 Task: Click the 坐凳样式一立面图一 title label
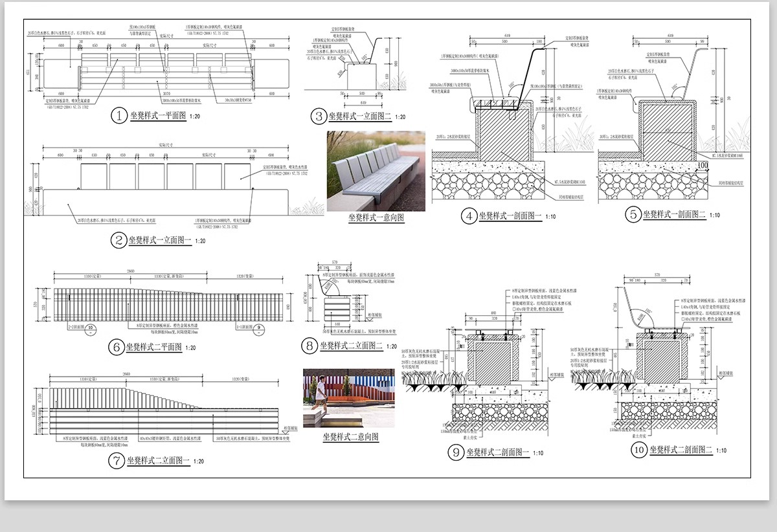coord(160,241)
